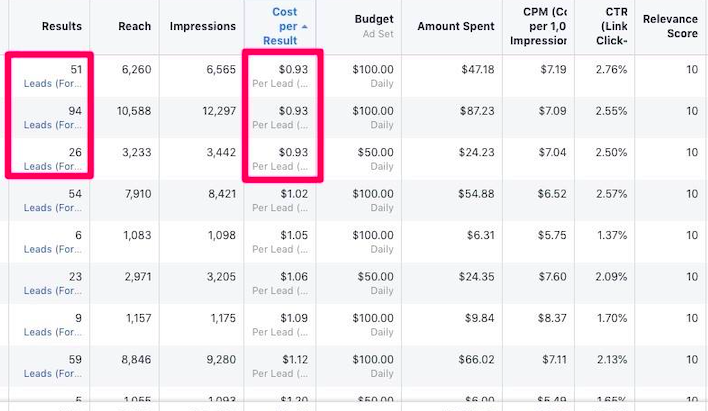Click the Cost per Result header
The image size is (708, 411).
(280, 26)
